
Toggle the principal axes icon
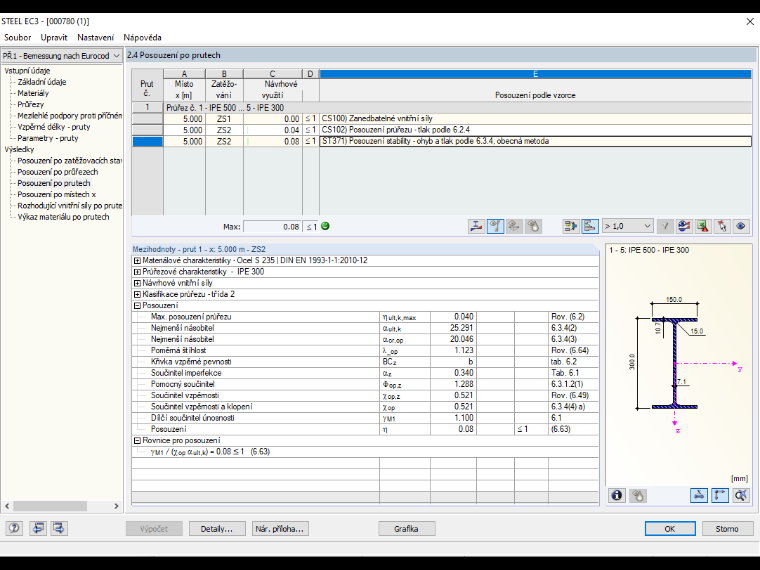(x=720, y=495)
